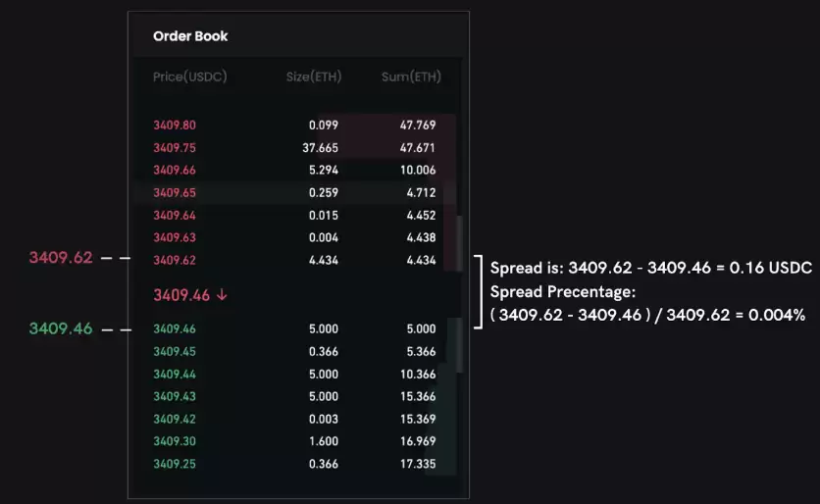The image size is (820, 504).
Task: Click bid price 3409.44
Action: pos(175,374)
